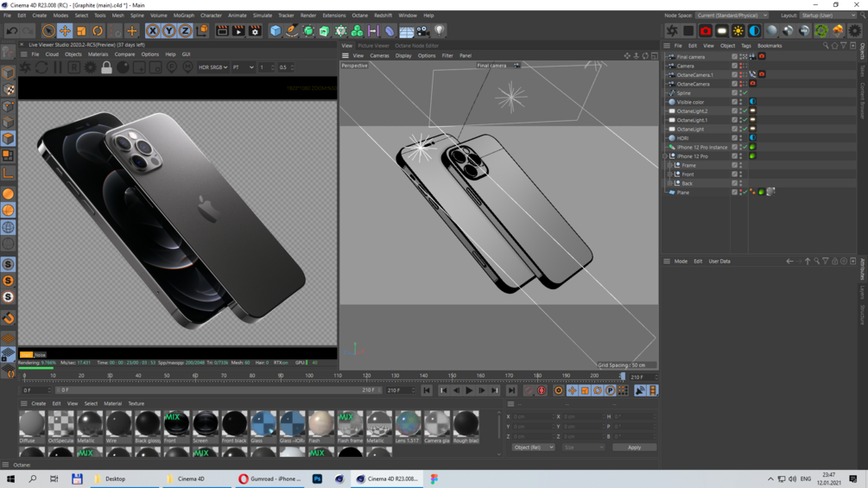Open Object (Rel) coordinate dropdown
Viewport: 868px width, 488px height.
tap(533, 447)
